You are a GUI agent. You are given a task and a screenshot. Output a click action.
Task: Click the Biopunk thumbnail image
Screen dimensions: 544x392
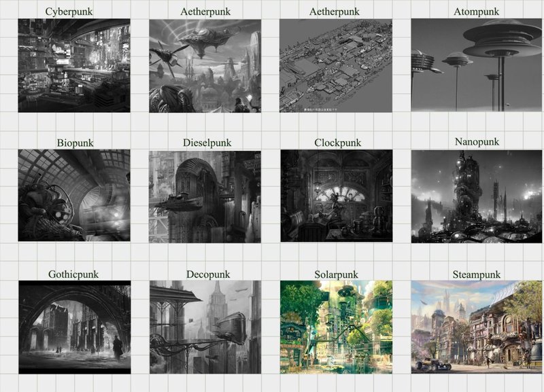[73, 196]
